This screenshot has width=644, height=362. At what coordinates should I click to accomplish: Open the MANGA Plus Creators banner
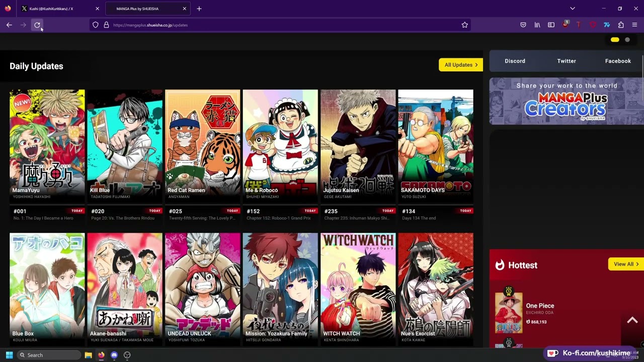[567, 101]
